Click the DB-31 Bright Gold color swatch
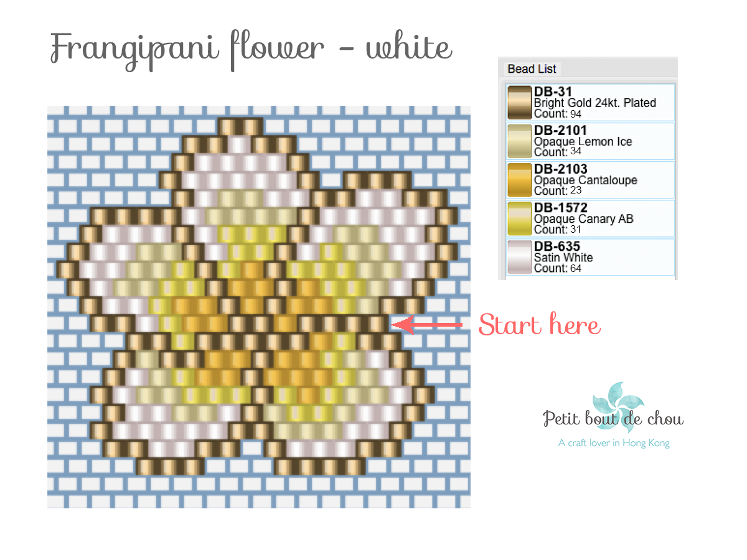The image size is (747, 560). 520,103
